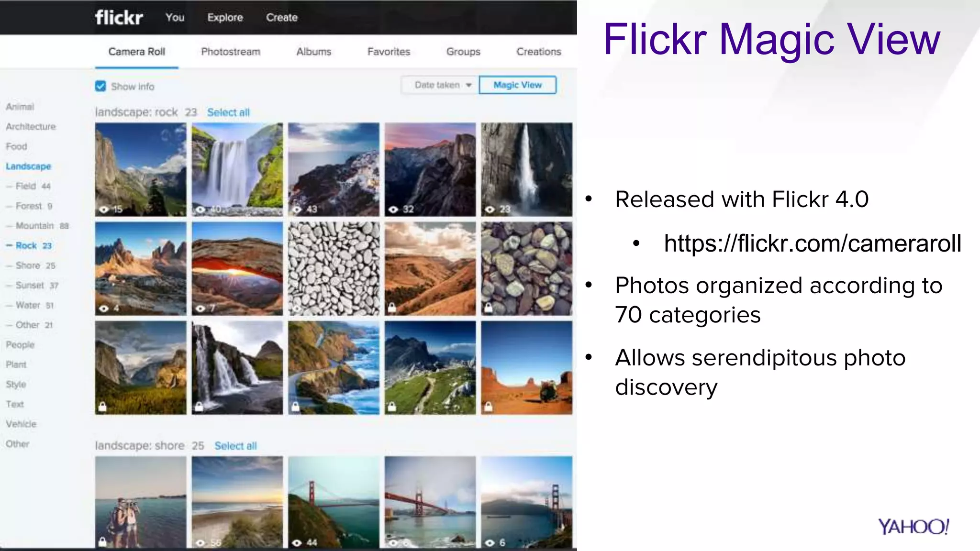The image size is (980, 551).
Task: Expand the bottom Other category
Action: [x=18, y=444]
